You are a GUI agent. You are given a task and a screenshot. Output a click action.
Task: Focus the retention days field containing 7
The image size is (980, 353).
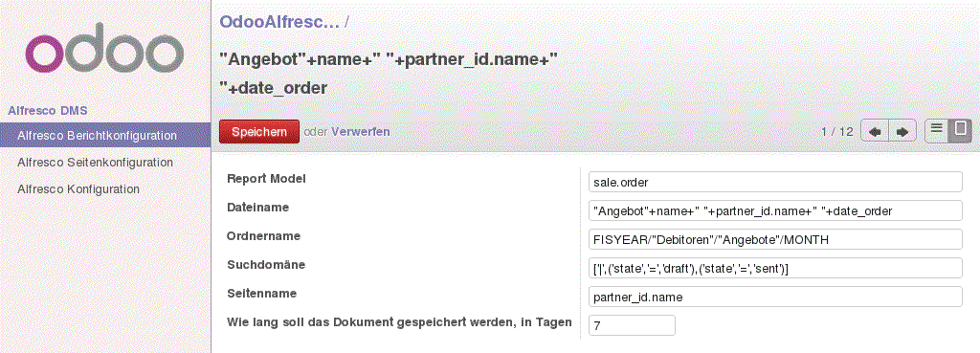point(632,325)
